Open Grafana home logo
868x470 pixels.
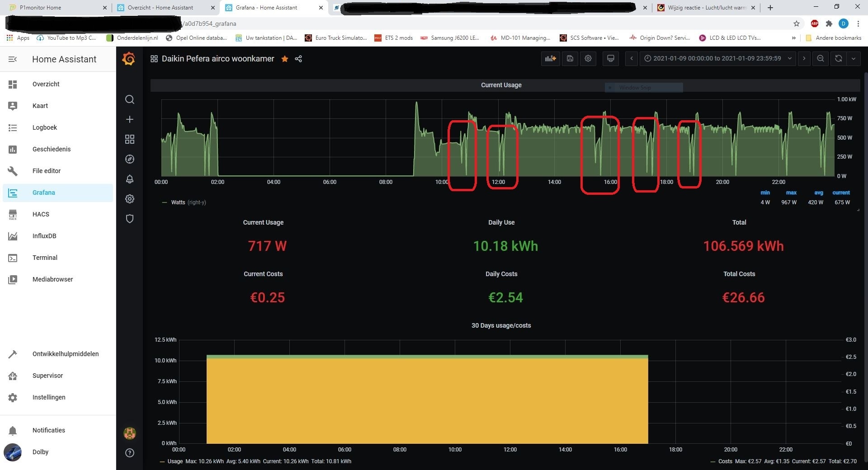[129, 59]
